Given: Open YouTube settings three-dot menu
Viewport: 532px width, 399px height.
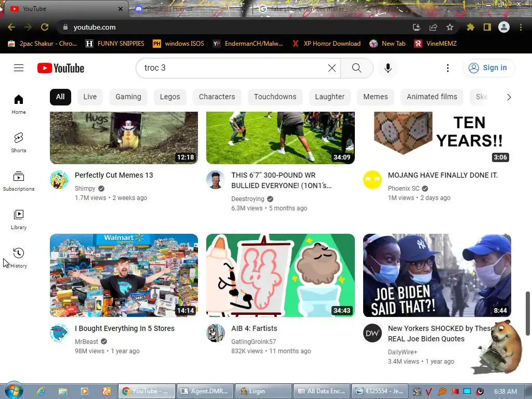Looking at the screenshot, I should point(448,68).
